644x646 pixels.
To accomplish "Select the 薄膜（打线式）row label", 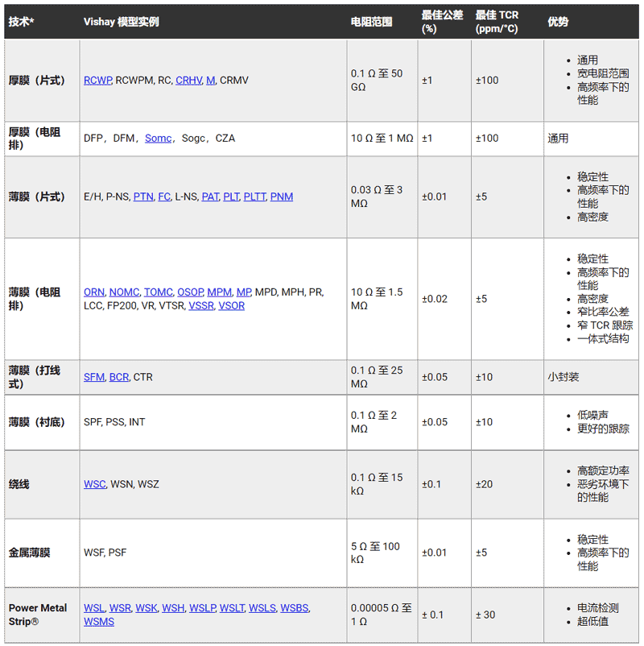I will (x=35, y=377).
